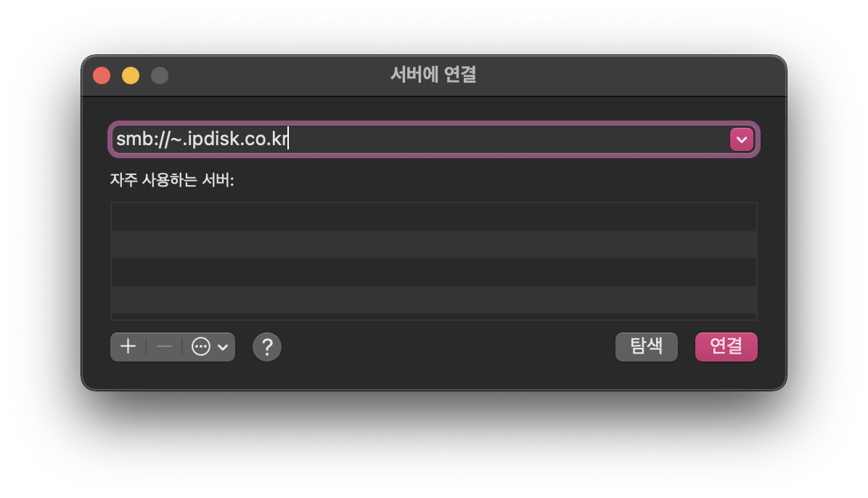The height and width of the screenshot is (498, 868).
Task: Select the fourth row of favorite servers list
Action: tap(433, 300)
